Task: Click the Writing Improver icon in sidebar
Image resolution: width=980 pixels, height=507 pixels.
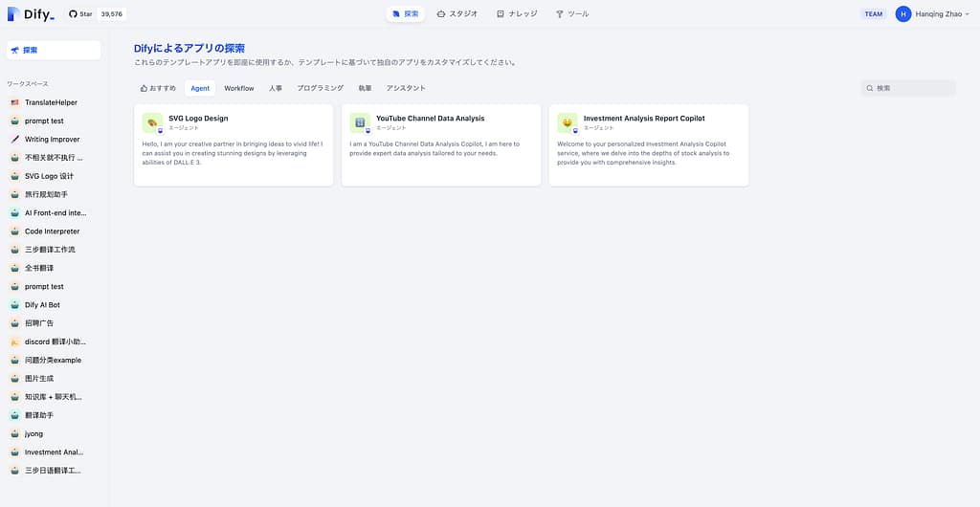Action: [x=14, y=140]
